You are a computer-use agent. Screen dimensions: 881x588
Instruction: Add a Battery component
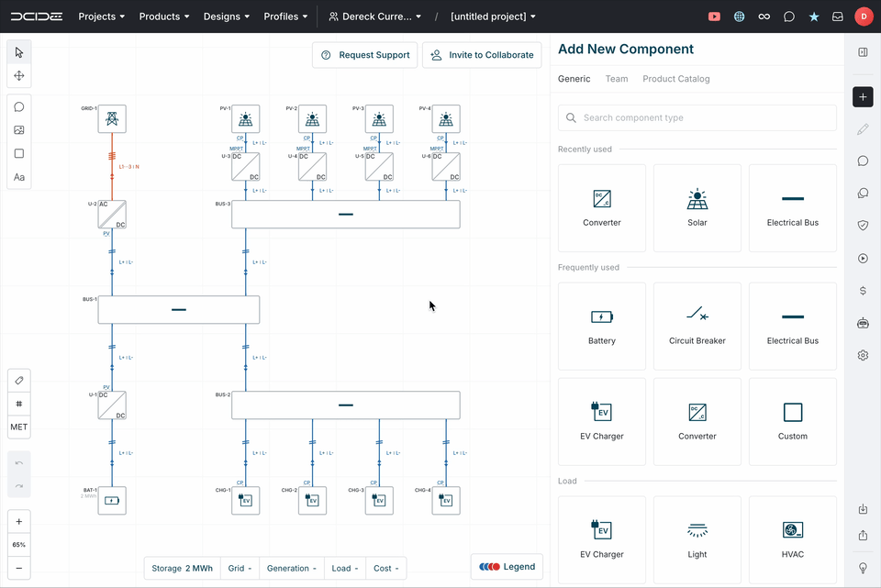pyautogui.click(x=602, y=327)
